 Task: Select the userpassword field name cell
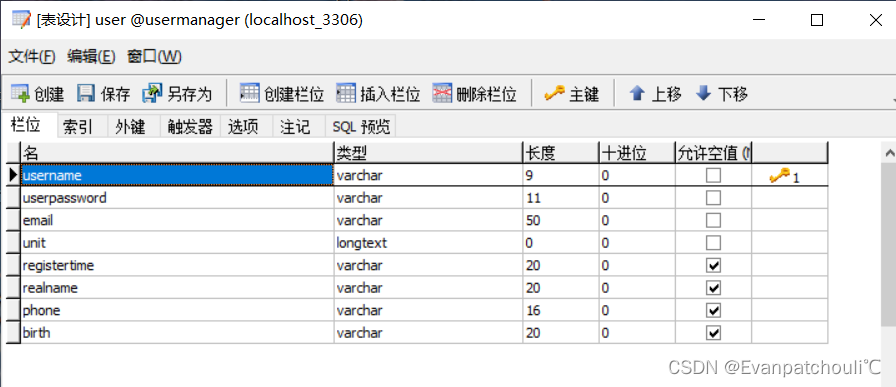click(x=177, y=198)
